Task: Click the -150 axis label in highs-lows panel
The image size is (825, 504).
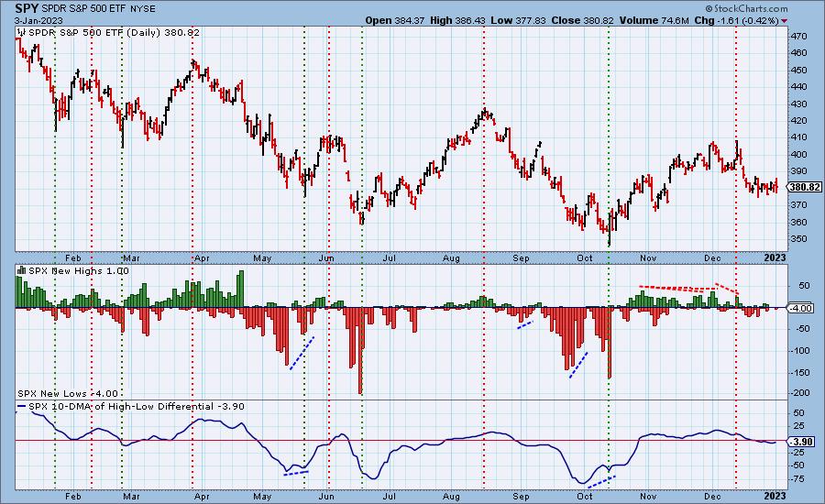Action: pyautogui.click(x=801, y=372)
